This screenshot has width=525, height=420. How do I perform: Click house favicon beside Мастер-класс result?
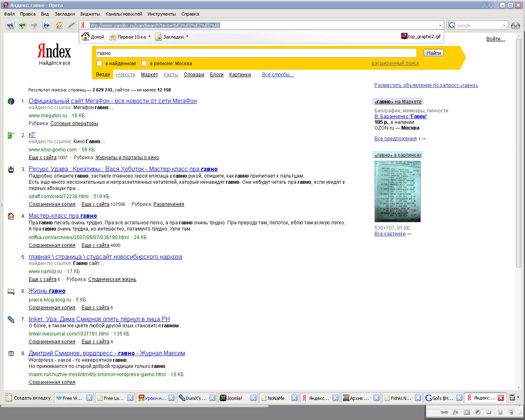(11, 216)
